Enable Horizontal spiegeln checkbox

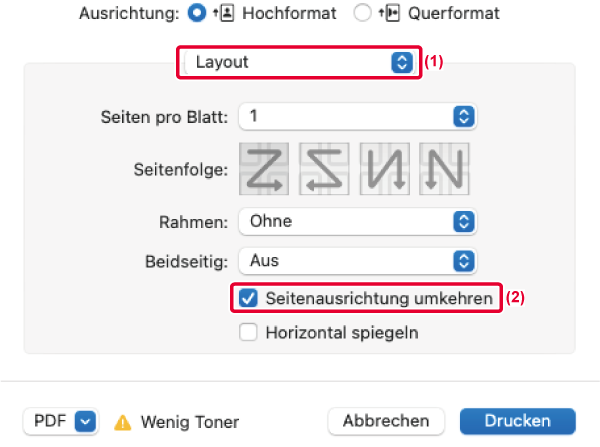pyautogui.click(x=247, y=332)
